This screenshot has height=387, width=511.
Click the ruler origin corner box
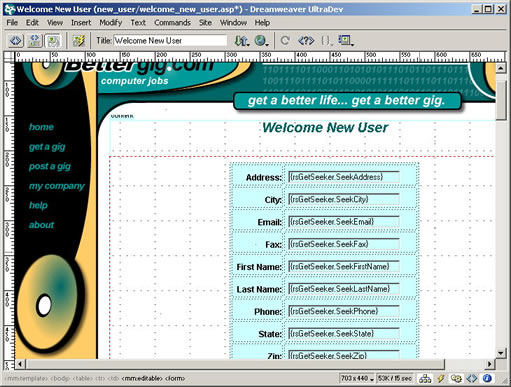click(9, 57)
